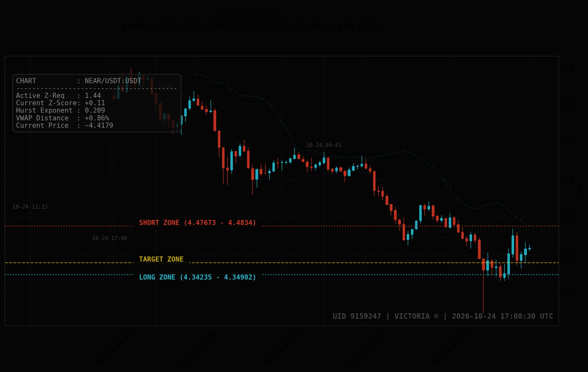Click the LONG ZONE (4.34235 - 4.34902) label
This screenshot has width=588, height=372.
coord(197,277)
